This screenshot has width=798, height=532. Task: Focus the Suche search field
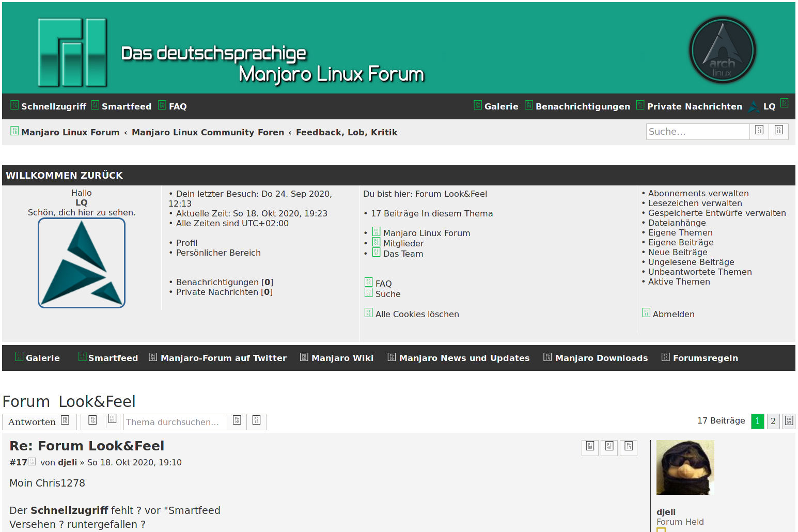697,132
